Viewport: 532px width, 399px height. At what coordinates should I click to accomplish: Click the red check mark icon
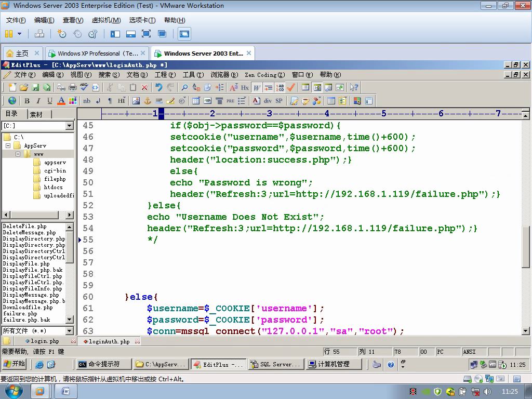point(291,87)
